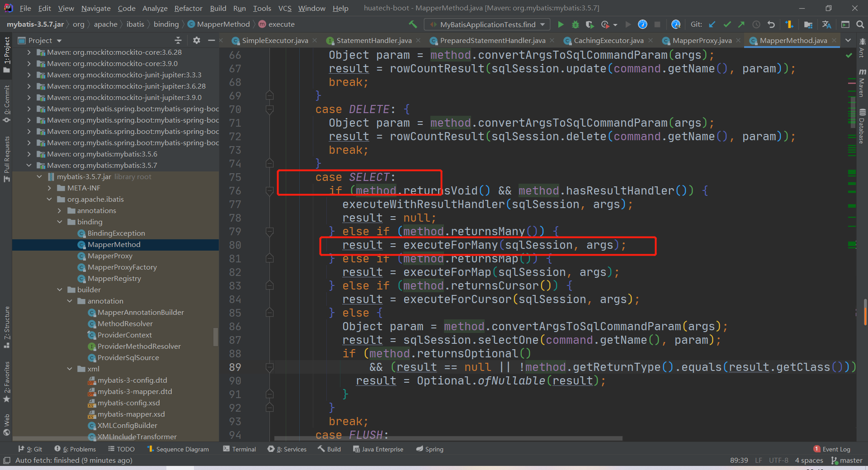Switch to the MapperProxy.java tab
The width and height of the screenshot is (868, 470).
[x=702, y=40]
